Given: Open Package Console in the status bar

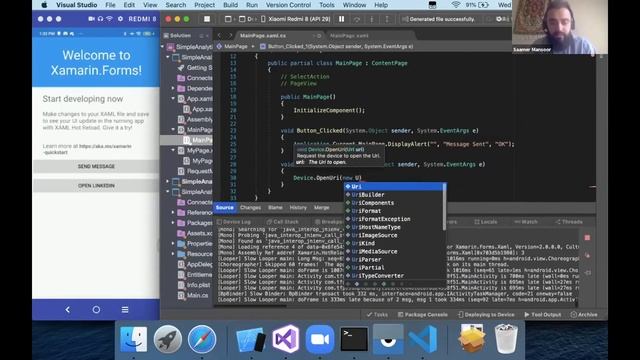Looking at the screenshot, I should click(423, 315).
